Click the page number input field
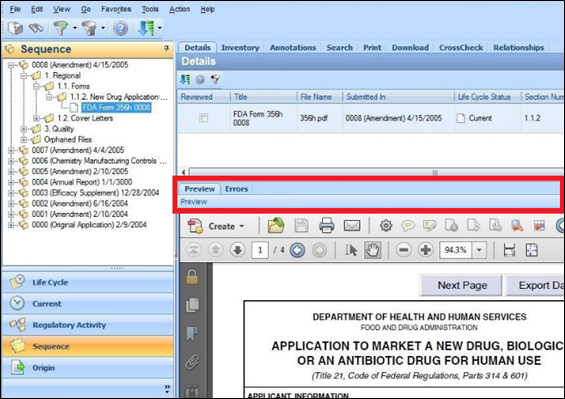Viewport: 565px width, 399px height. [260, 250]
